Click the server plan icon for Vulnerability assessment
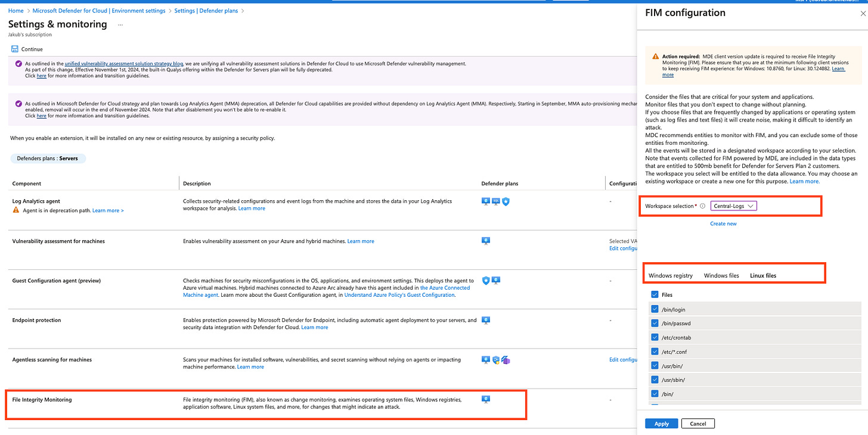The width and height of the screenshot is (868, 435). click(486, 241)
